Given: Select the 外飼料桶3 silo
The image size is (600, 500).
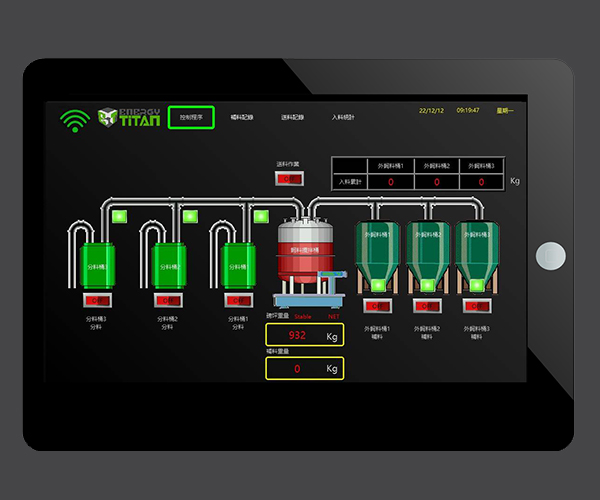Looking at the screenshot, I should pos(478,250).
